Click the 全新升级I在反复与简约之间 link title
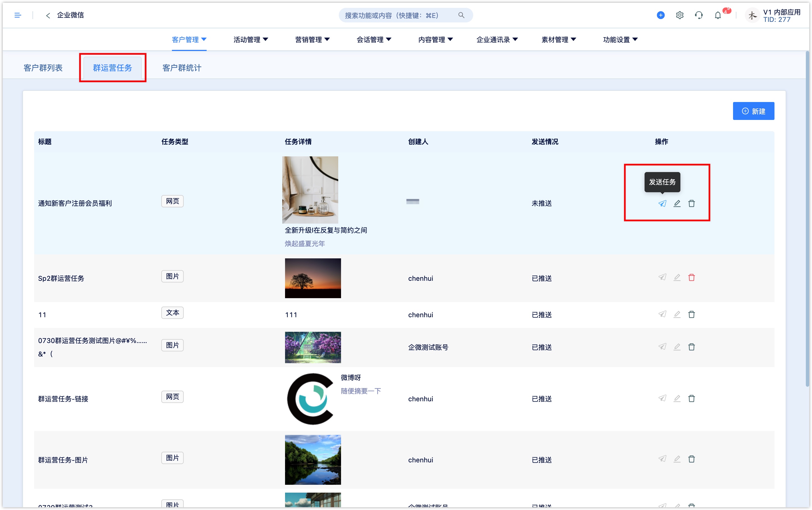The height and width of the screenshot is (510, 812). (326, 230)
